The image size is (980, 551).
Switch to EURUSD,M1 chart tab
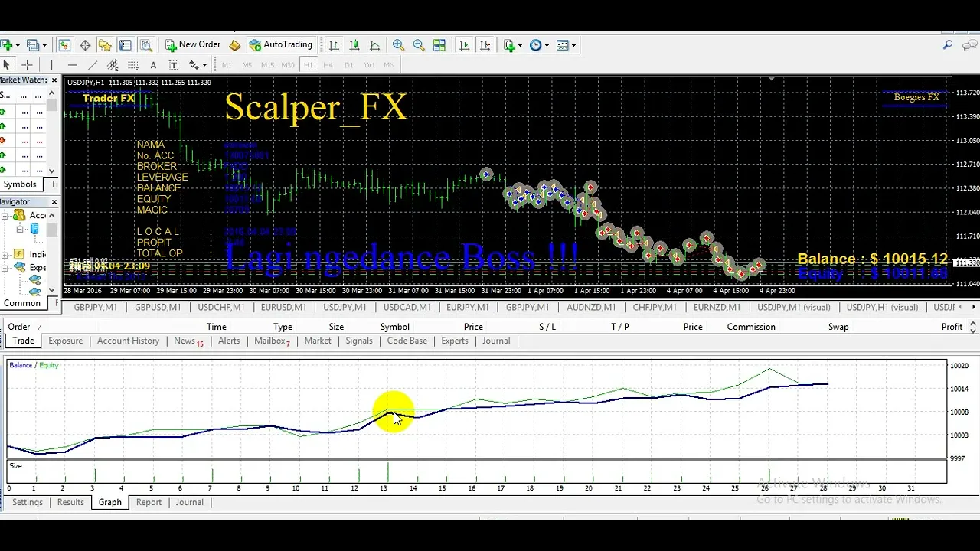[283, 308]
